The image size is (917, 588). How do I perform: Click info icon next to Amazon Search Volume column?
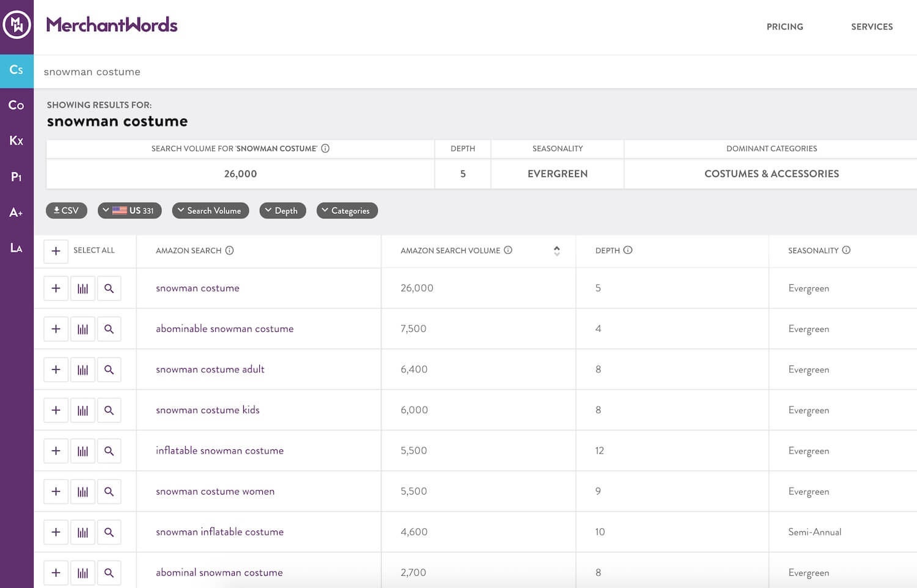(x=508, y=250)
